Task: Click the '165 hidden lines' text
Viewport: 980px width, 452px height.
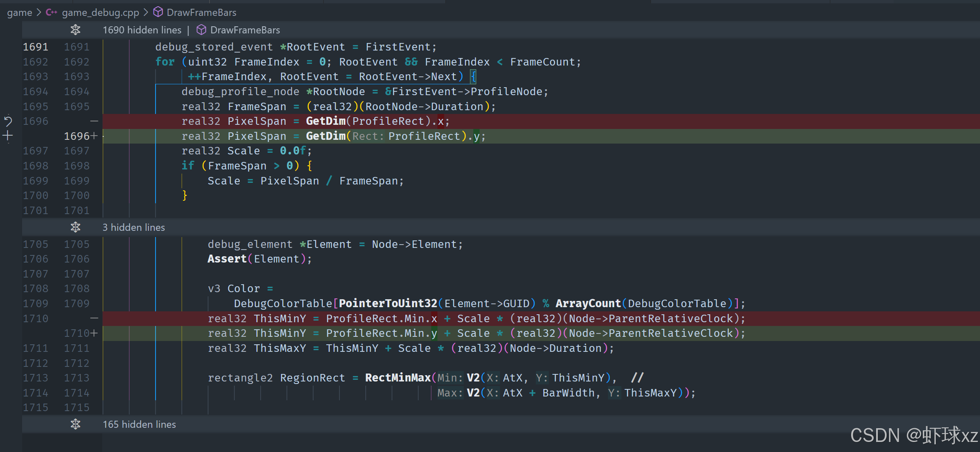Action: click(139, 424)
